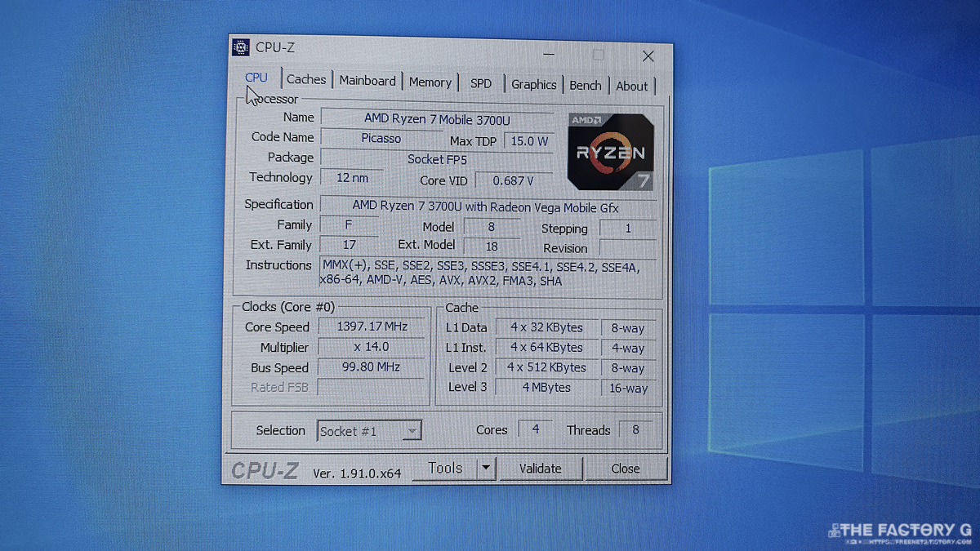The height and width of the screenshot is (551, 980).
Task: Click the Level 2 value 4 x 512 KBytes
Action: pos(547,367)
